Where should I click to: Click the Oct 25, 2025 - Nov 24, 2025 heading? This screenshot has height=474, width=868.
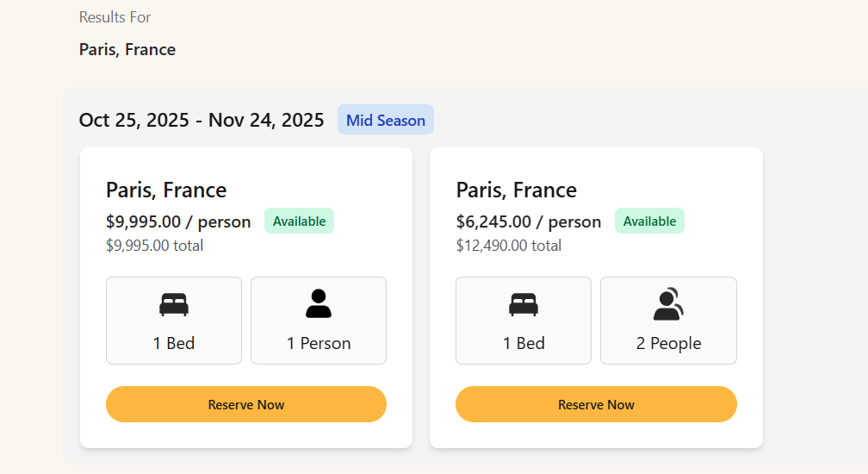point(201,120)
